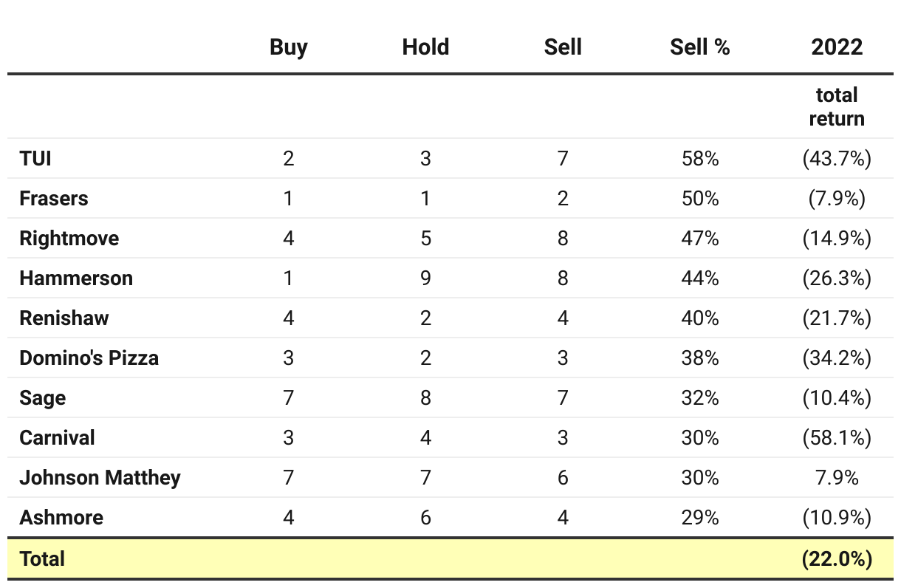901x588 pixels.
Task: Select the Renishaw row label
Action: tap(64, 318)
